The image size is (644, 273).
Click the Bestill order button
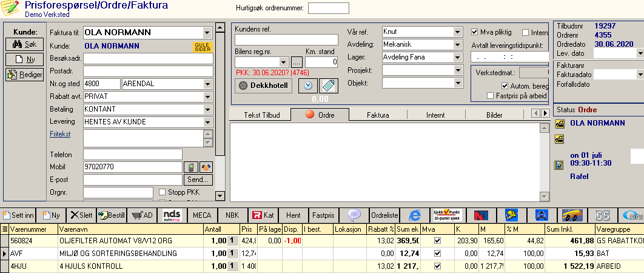coord(112,215)
